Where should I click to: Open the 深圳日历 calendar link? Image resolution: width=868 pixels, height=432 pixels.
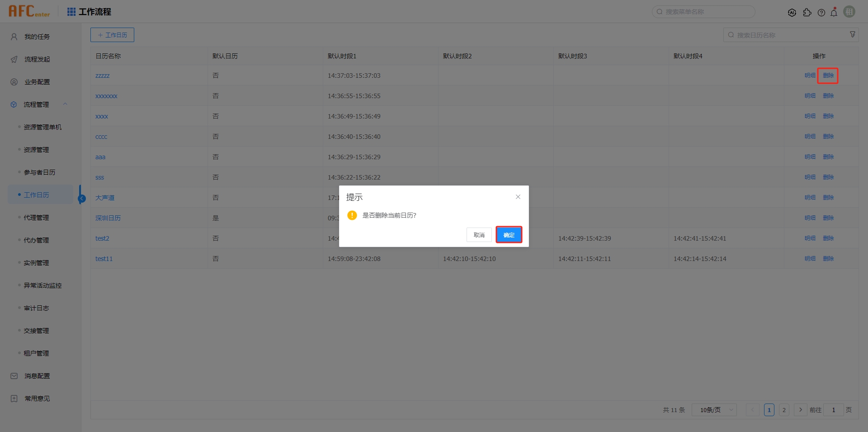108,218
